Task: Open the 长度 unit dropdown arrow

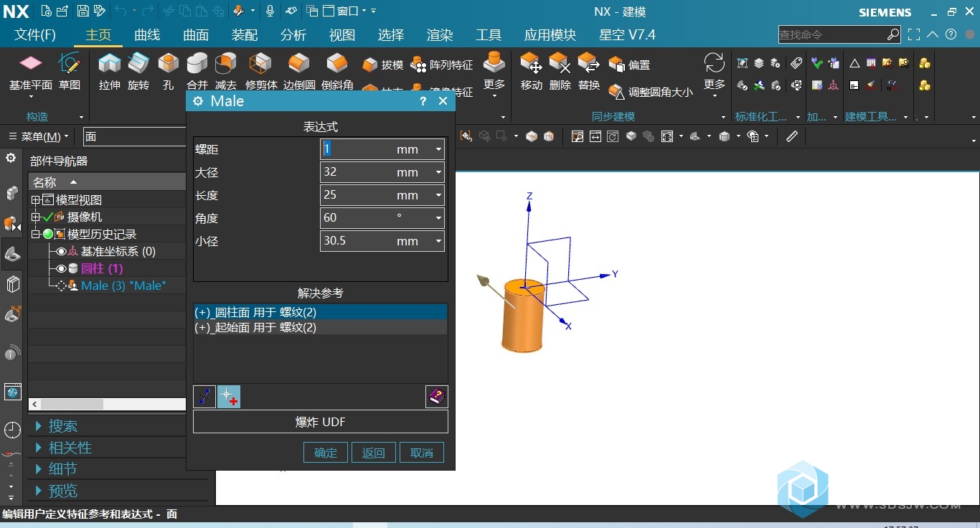Action: pyautogui.click(x=438, y=195)
